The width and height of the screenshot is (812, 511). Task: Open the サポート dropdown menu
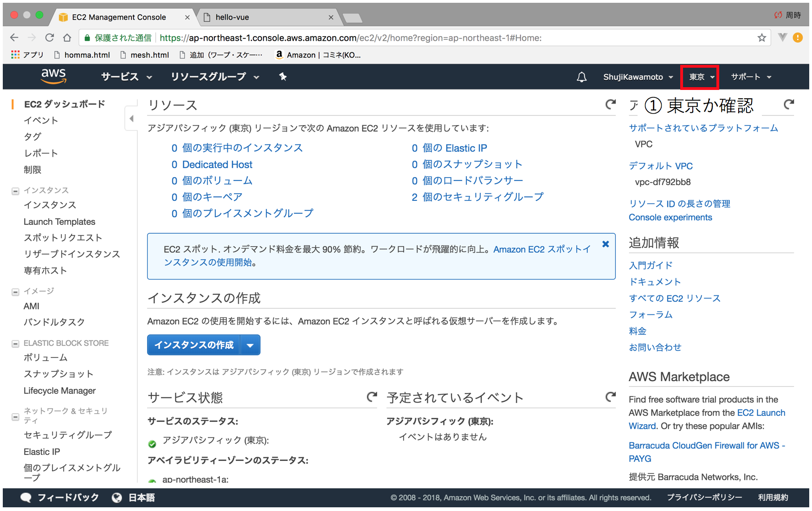tap(751, 77)
